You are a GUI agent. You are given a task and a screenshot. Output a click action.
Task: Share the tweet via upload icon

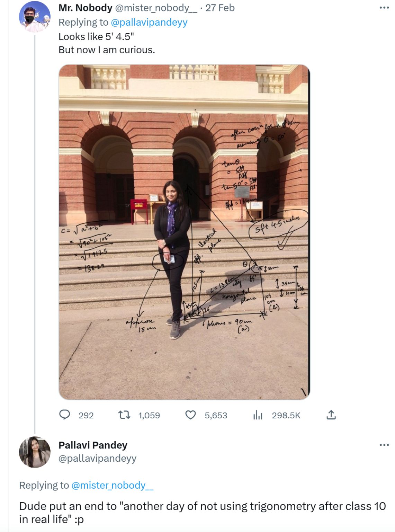point(331,415)
